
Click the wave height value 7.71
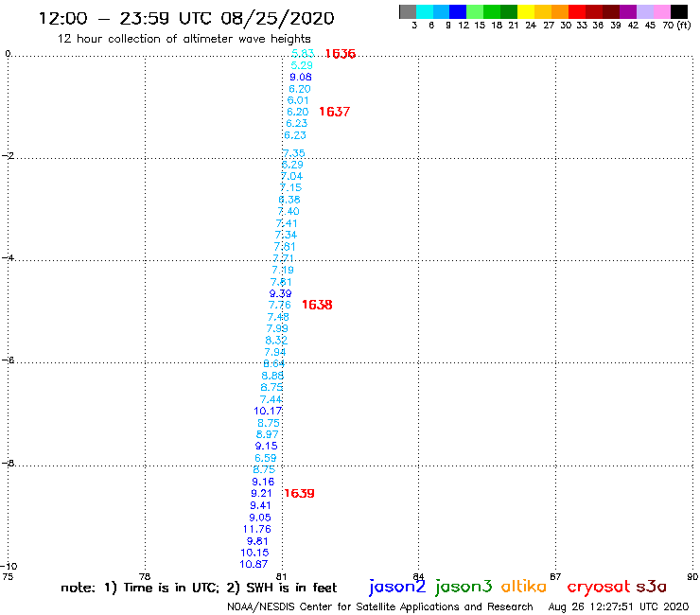click(x=283, y=258)
